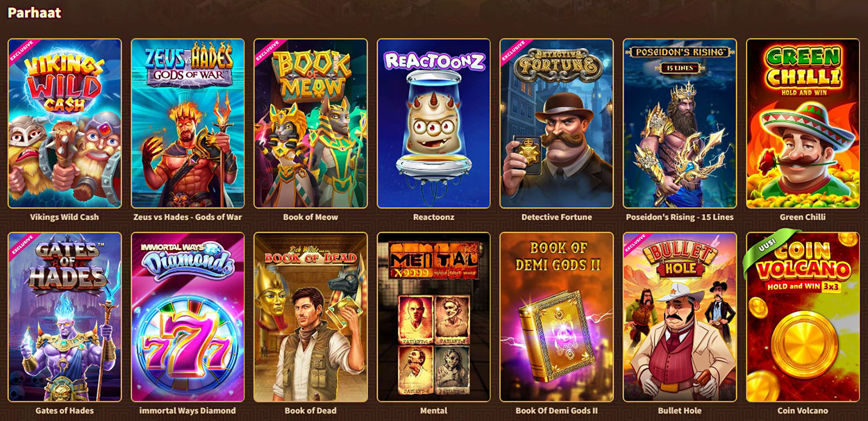Screen dimensions: 868x421
Task: Select the Green Chilli game tile
Action: [x=803, y=124]
